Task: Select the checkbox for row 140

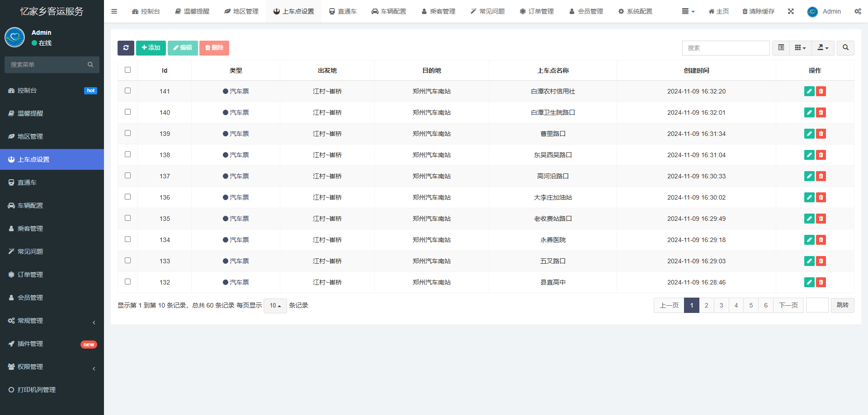Action: pyautogui.click(x=127, y=112)
